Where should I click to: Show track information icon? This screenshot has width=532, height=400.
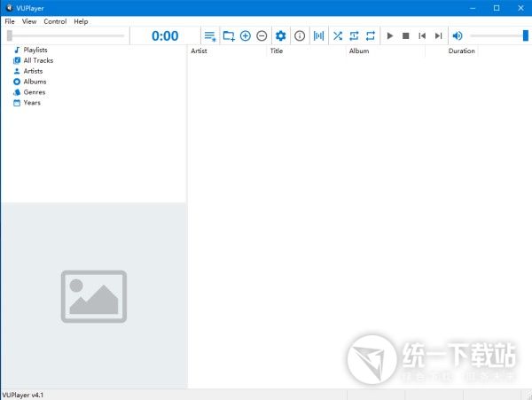click(300, 35)
